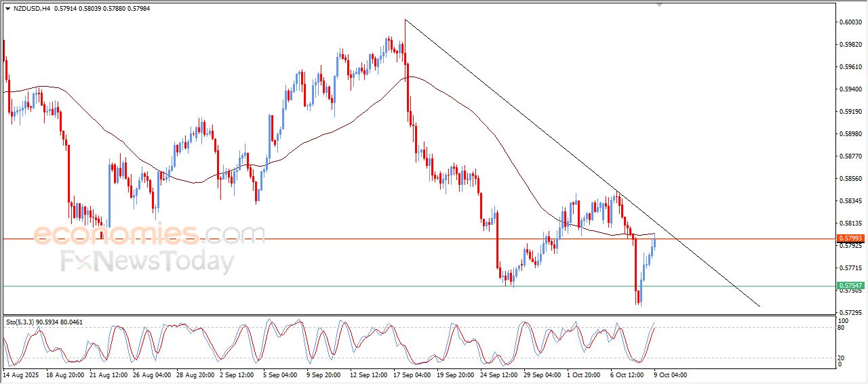
Task: Click the 0.58560 price axis label
Action: pyautogui.click(x=850, y=179)
